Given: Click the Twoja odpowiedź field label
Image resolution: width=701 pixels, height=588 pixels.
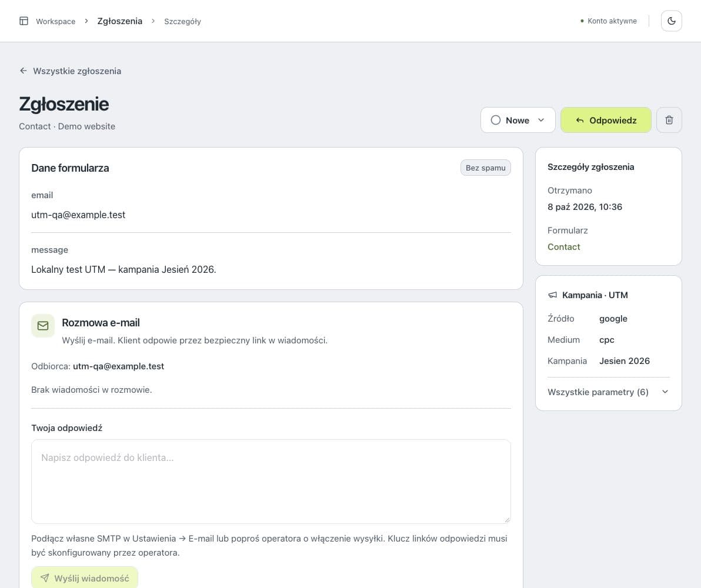Looking at the screenshot, I should [x=66, y=428].
